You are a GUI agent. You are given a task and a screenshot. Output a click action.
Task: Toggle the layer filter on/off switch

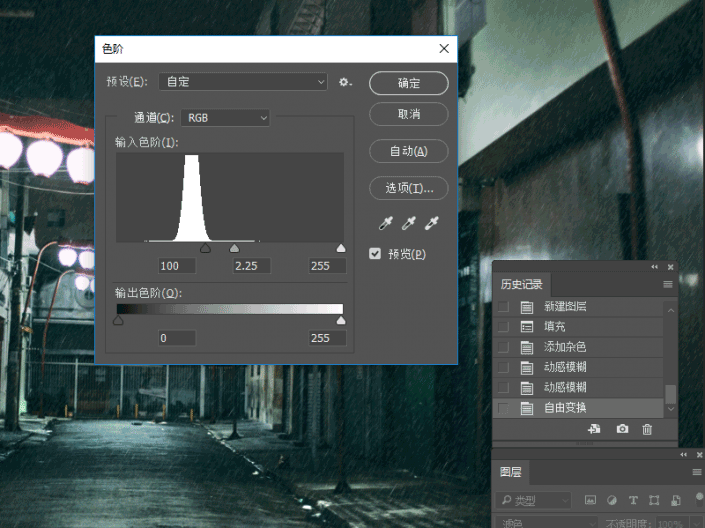pos(700,499)
